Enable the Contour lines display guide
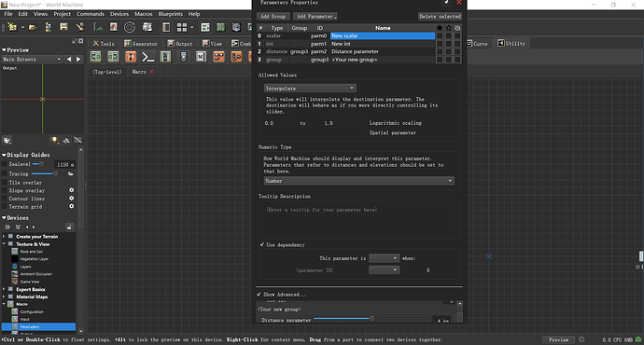 [x=5, y=199]
